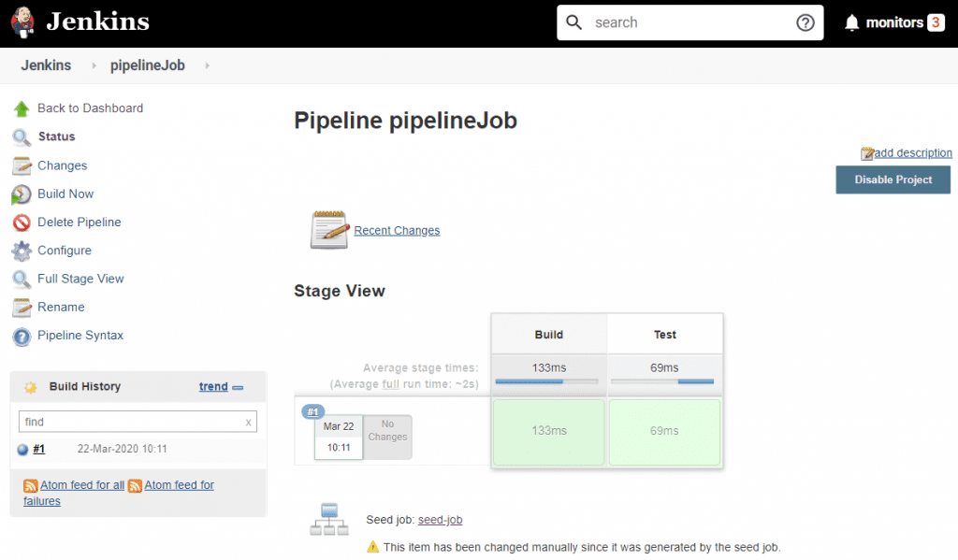Click the Atom feed for all RSS icon
Image resolution: width=958 pixels, height=560 pixels.
click(31, 485)
